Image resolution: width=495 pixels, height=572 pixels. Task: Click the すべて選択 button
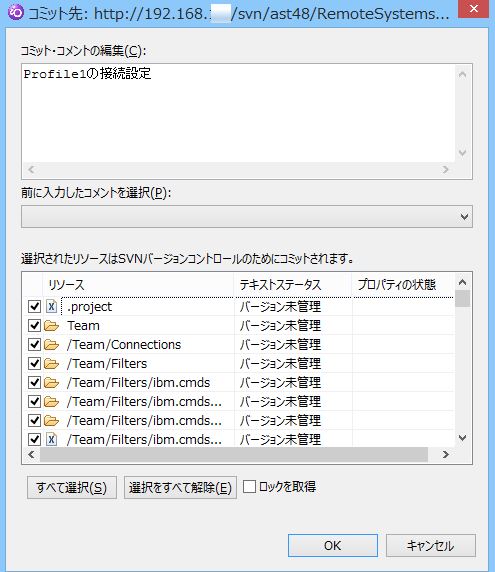(72, 487)
